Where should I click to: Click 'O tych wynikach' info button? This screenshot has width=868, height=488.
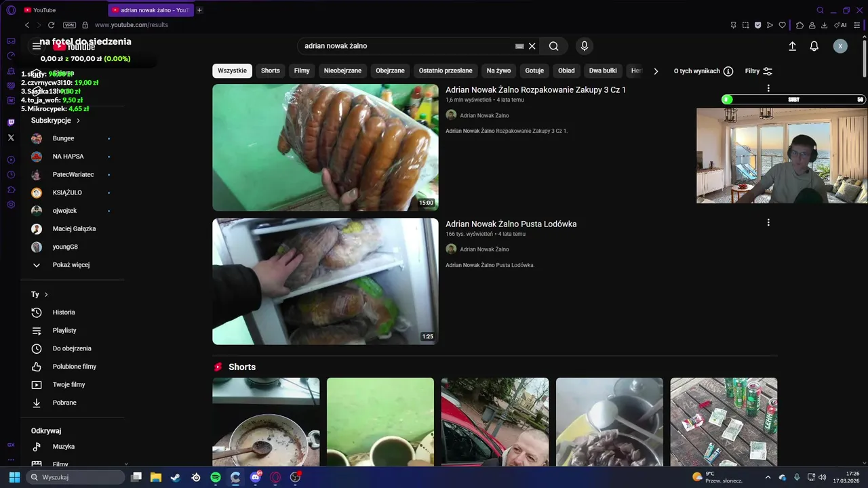703,71
